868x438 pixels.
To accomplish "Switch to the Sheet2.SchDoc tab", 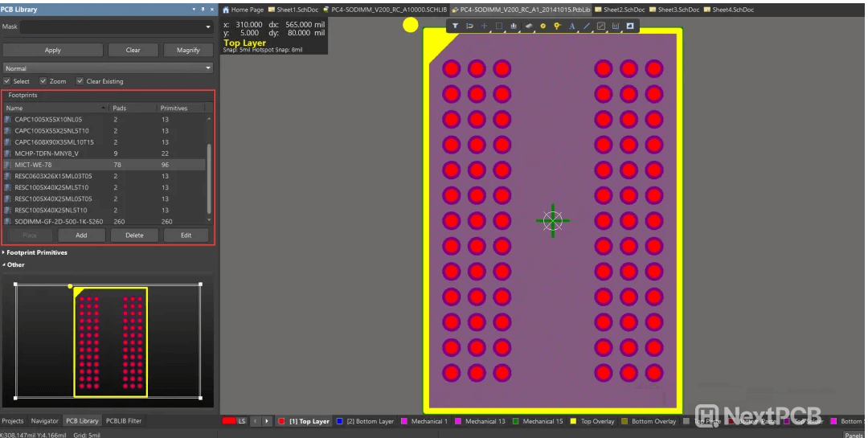I will click(x=622, y=10).
